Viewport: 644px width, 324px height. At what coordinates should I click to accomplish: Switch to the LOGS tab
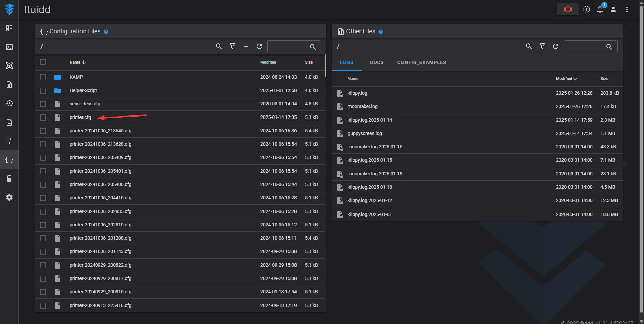point(347,62)
